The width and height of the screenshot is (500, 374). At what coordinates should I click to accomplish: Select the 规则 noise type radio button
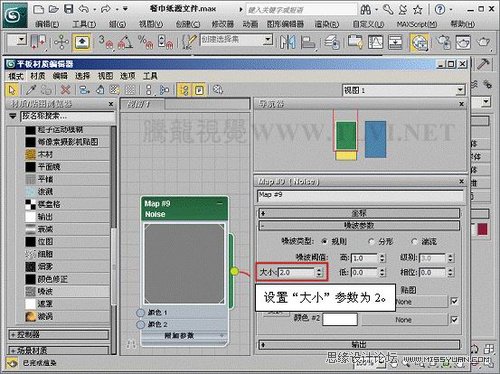pyautogui.click(x=324, y=241)
